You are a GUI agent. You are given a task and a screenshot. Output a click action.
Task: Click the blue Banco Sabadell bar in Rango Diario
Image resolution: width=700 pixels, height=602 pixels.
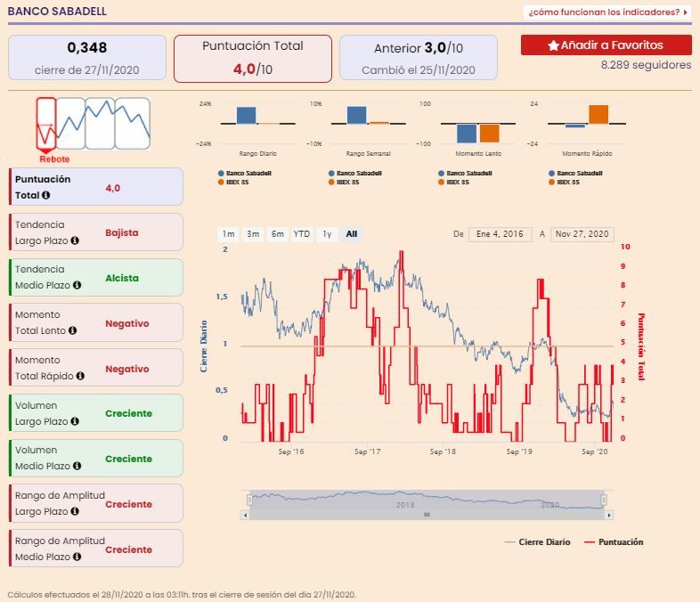(247, 115)
